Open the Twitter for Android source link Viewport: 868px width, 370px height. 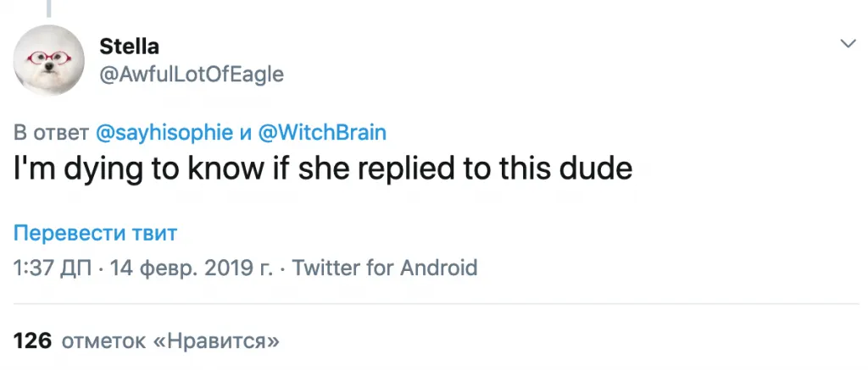[x=385, y=268]
